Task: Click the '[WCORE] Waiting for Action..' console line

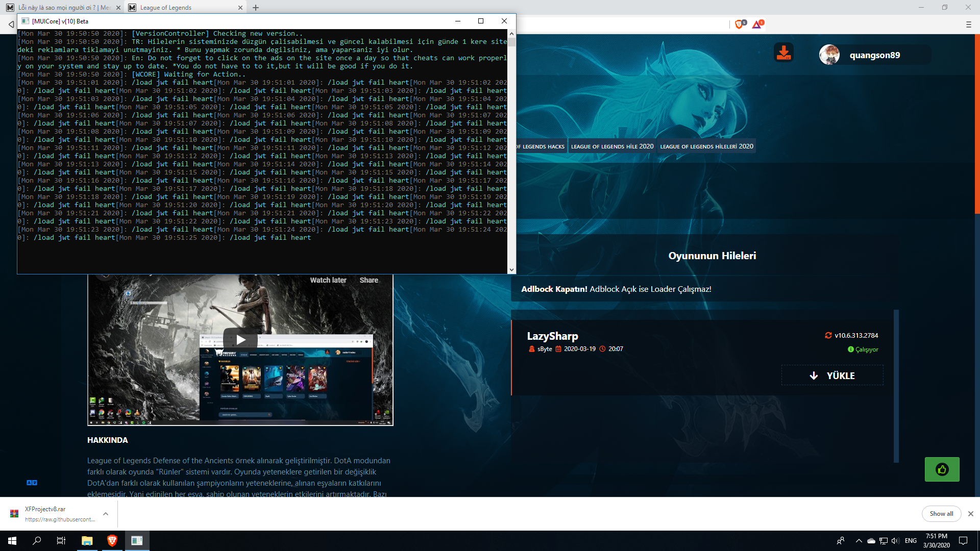Action: [188, 74]
